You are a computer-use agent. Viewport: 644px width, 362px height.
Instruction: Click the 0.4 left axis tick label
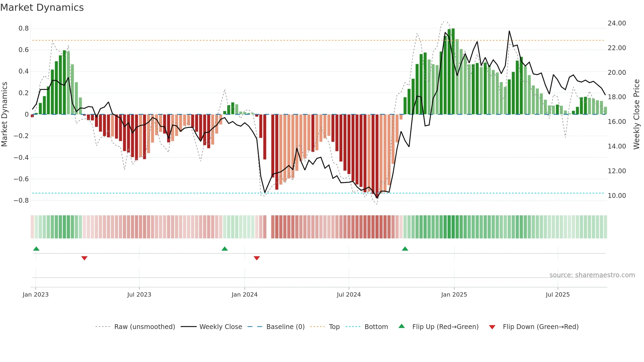click(24, 71)
